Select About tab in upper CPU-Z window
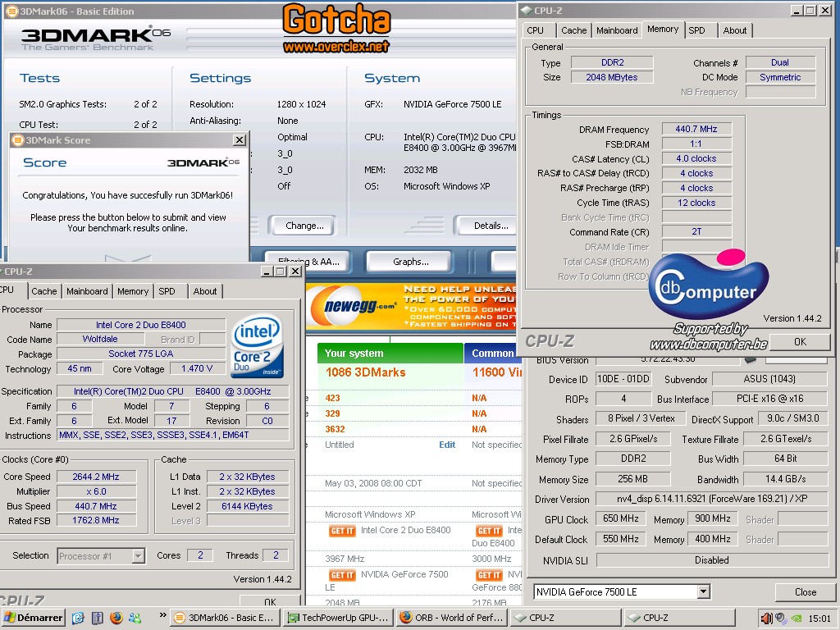 (x=734, y=30)
